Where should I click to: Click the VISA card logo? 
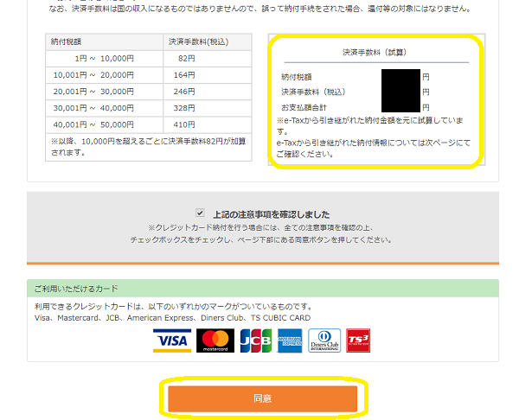172,340
